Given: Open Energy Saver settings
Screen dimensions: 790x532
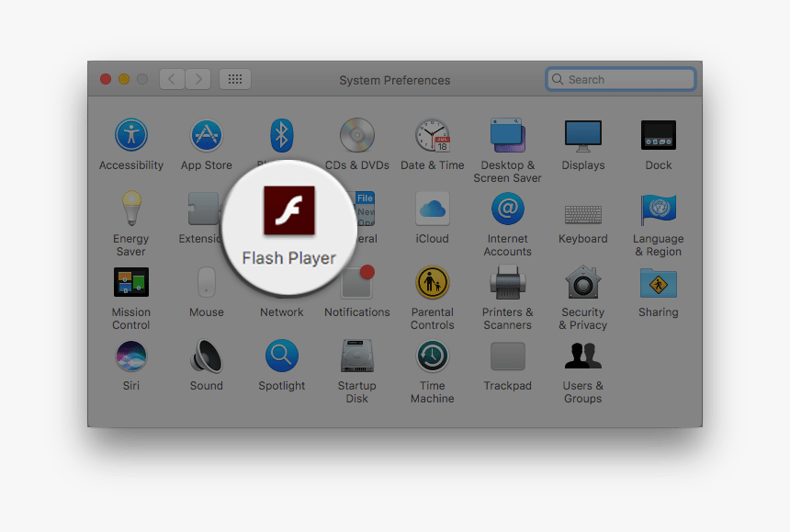Looking at the screenshot, I should 130,209.
